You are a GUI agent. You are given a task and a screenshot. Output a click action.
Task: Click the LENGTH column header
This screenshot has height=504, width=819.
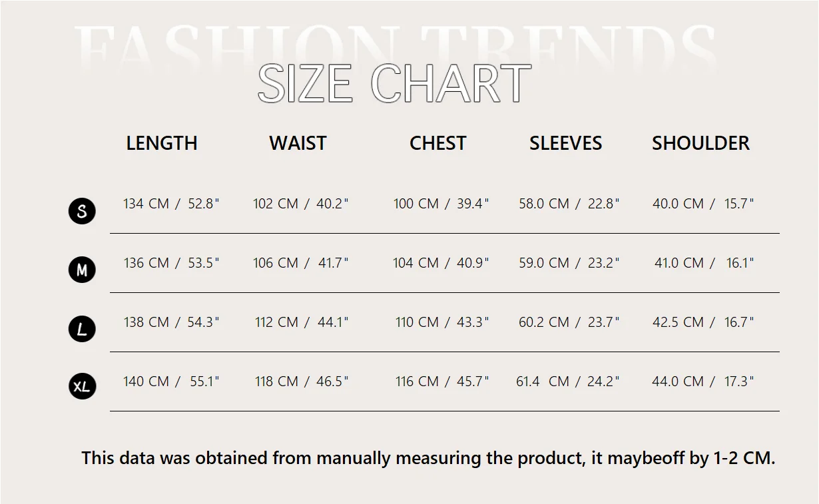pyautogui.click(x=162, y=143)
